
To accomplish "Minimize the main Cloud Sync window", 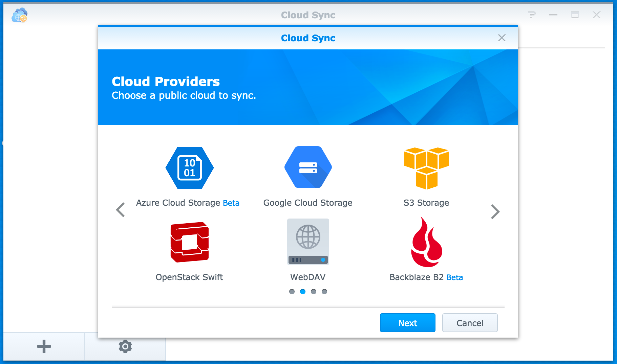I will point(553,15).
